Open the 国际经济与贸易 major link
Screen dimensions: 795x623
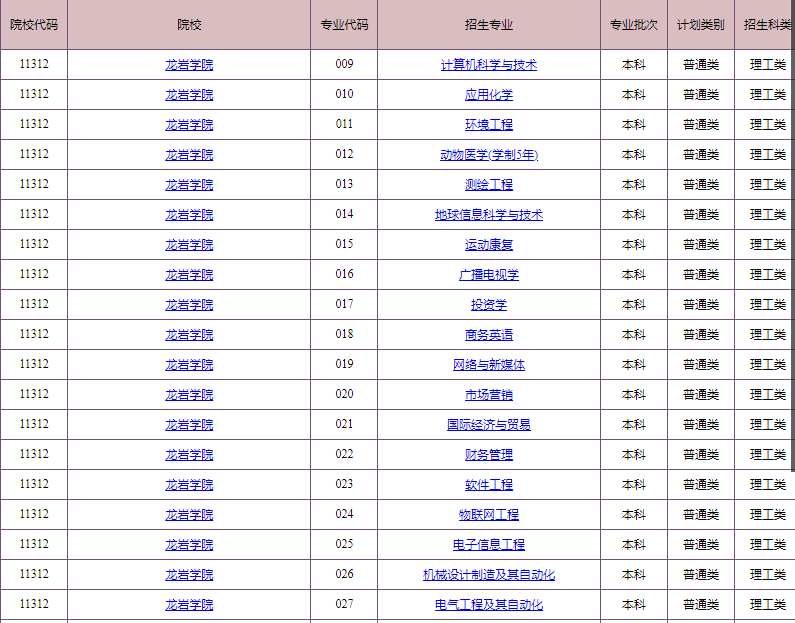(x=489, y=424)
